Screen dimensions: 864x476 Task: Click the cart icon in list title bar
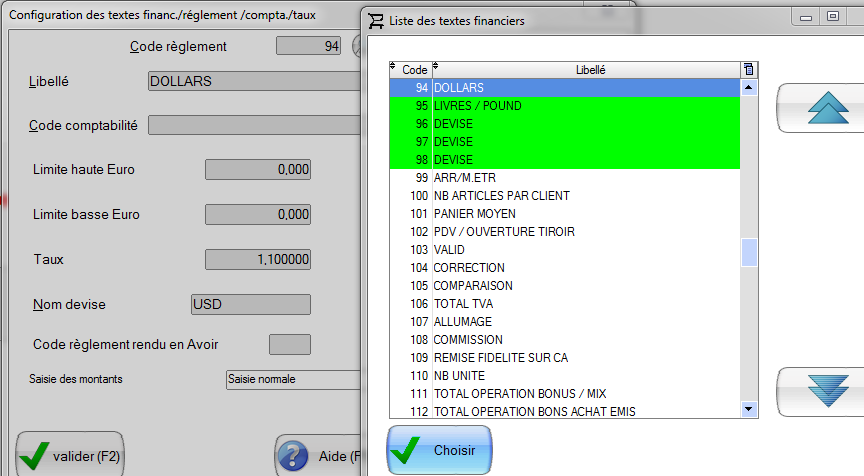click(375, 20)
